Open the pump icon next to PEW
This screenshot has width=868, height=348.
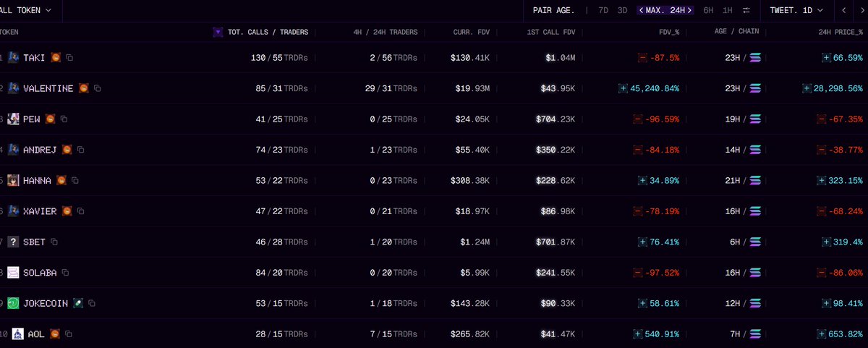pos(50,119)
